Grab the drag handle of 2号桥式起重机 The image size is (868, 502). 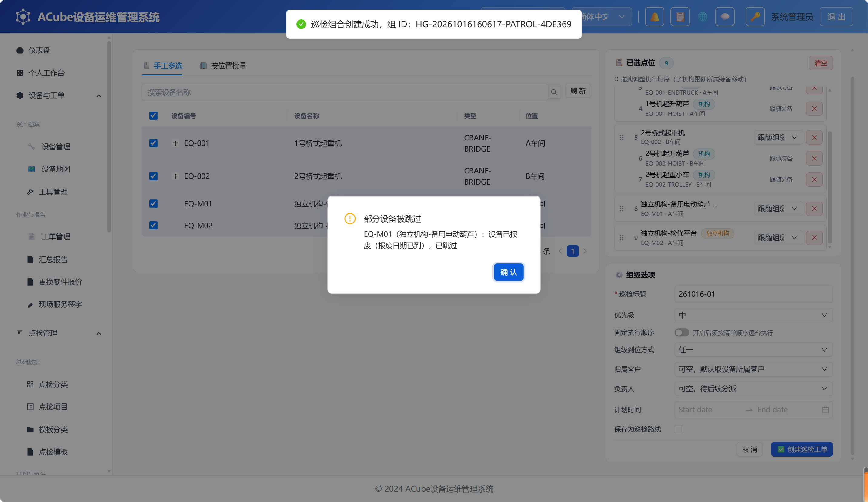pos(621,137)
